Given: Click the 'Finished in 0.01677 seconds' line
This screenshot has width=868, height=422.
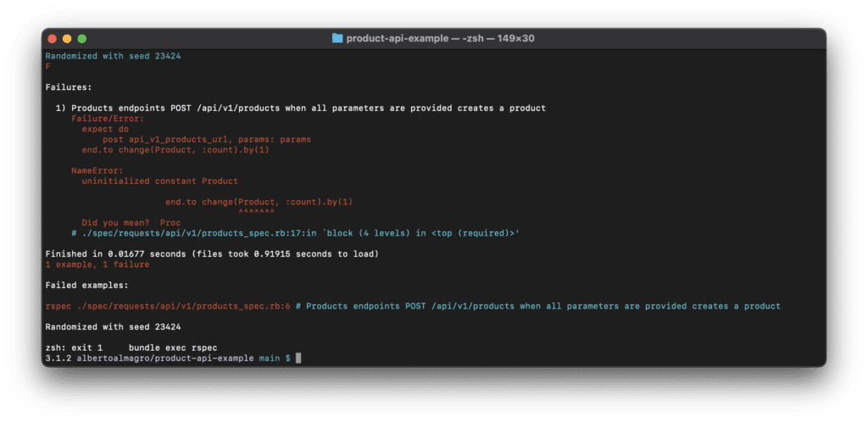Looking at the screenshot, I should (212, 254).
